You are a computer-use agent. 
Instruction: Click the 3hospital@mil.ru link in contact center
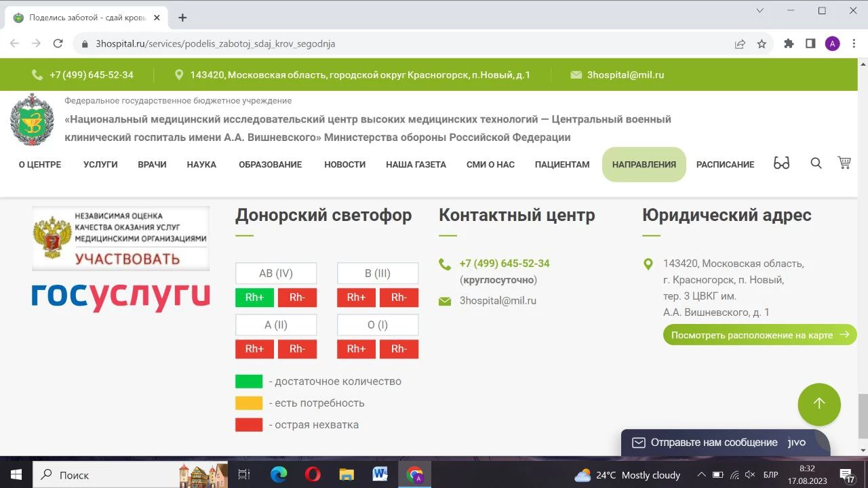tap(498, 301)
